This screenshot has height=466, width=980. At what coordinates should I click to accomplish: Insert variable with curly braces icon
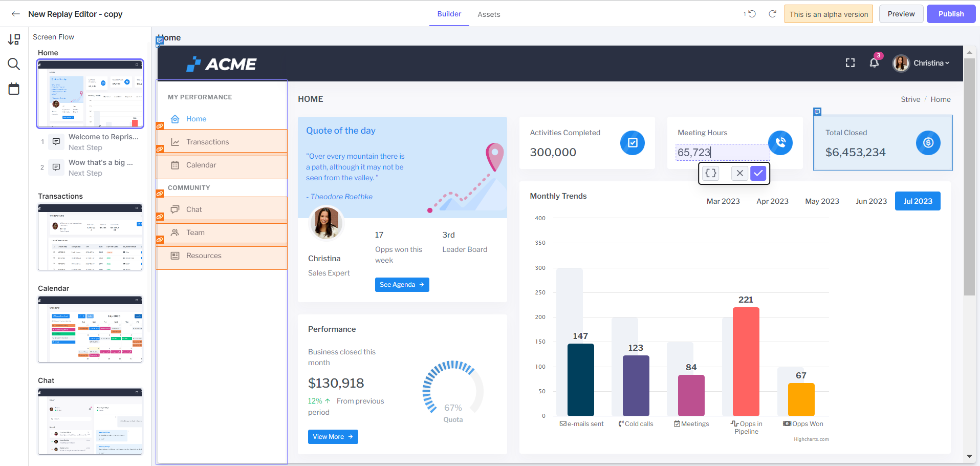click(x=711, y=173)
